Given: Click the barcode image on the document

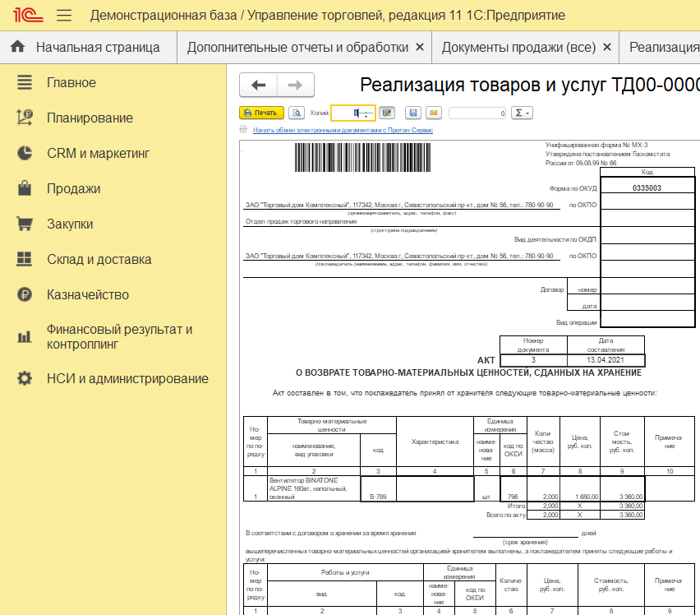Looking at the screenshot, I should 362,157.
